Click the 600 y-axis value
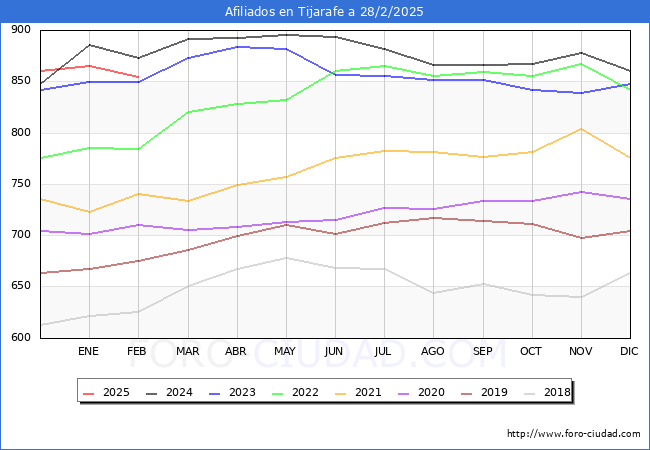Viewport: 650px width, 450px height. pyautogui.click(x=21, y=337)
